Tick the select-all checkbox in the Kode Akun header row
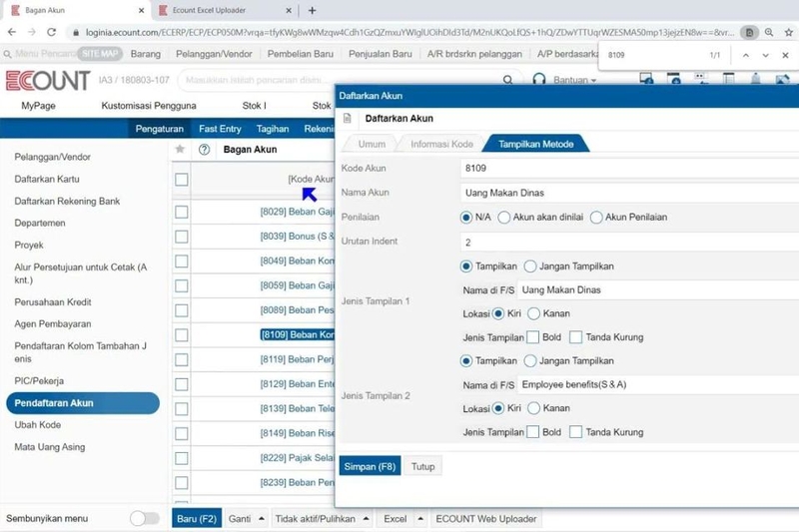This screenshot has height=532, width=799. click(182, 180)
